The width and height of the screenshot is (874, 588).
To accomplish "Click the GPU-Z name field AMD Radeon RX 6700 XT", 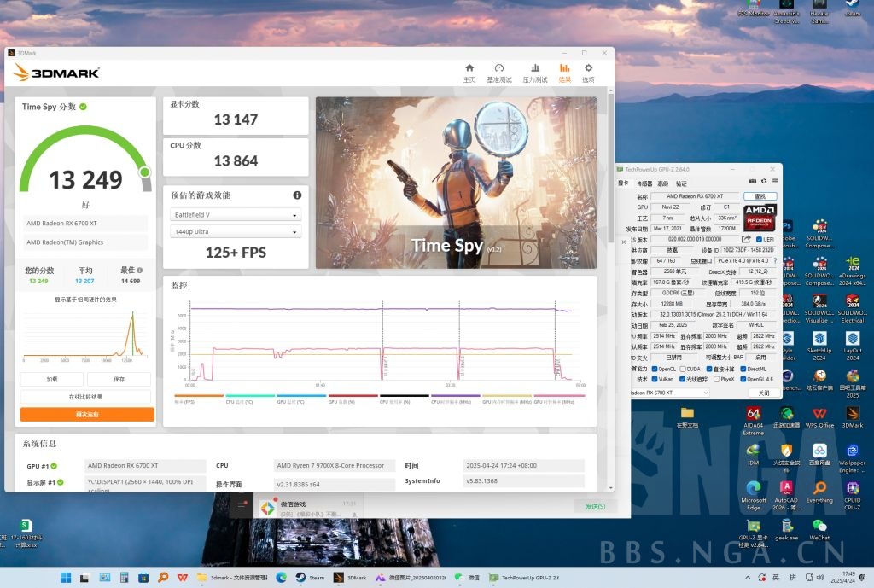I will 695,196.
